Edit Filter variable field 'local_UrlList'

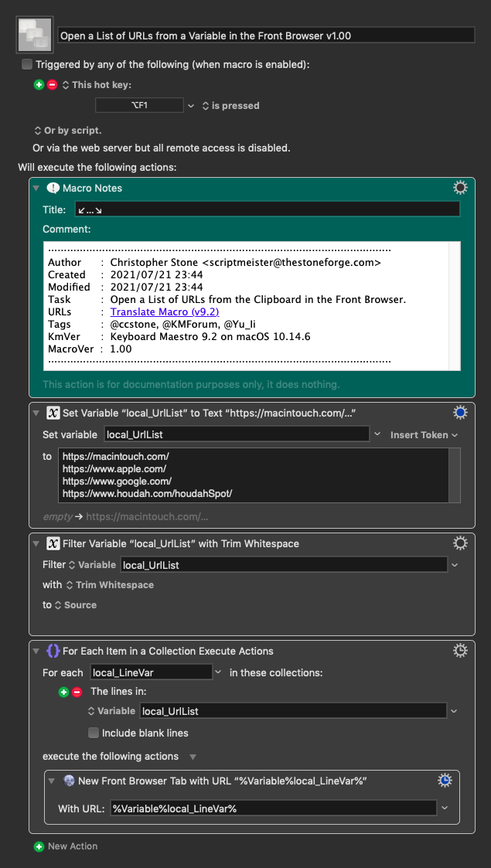tap(284, 565)
